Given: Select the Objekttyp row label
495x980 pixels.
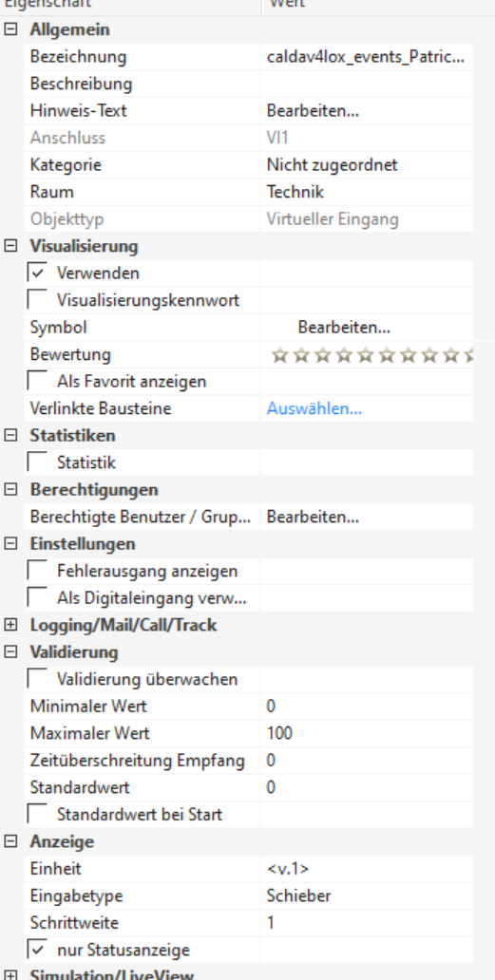Looking at the screenshot, I should coord(67,219).
